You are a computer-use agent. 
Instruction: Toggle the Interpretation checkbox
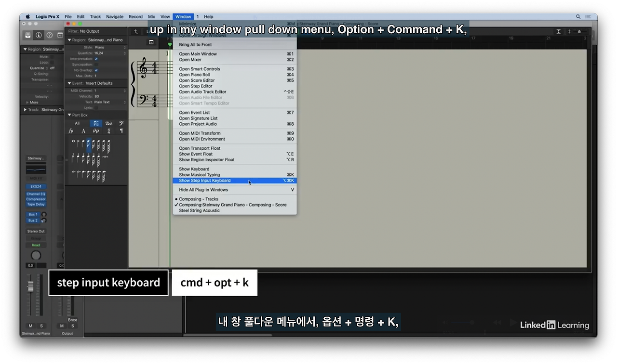click(96, 59)
